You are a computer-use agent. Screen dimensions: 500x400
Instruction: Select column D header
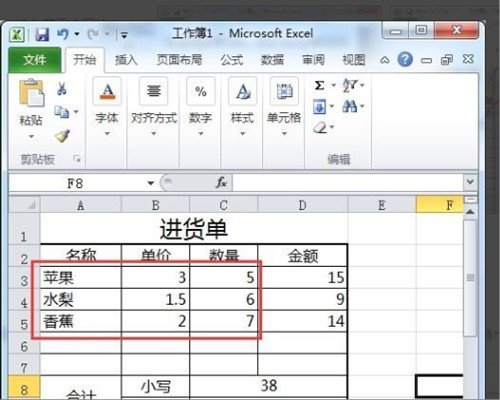(x=302, y=205)
